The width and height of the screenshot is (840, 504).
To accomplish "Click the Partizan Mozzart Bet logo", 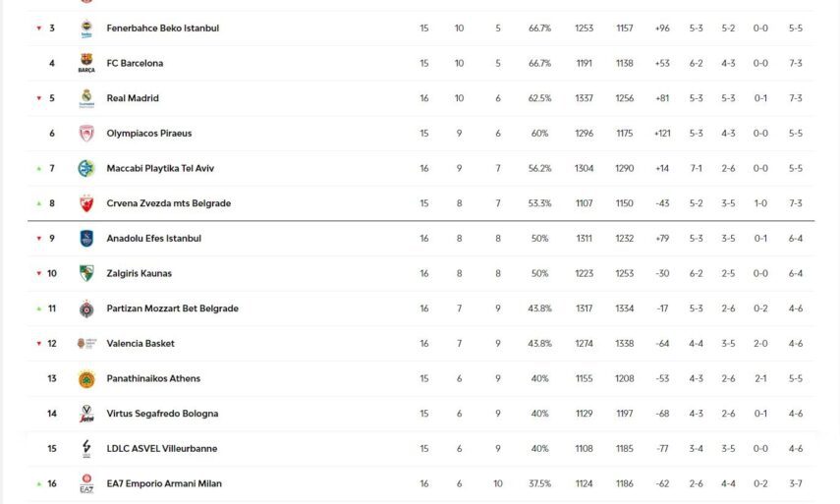I will [x=86, y=308].
